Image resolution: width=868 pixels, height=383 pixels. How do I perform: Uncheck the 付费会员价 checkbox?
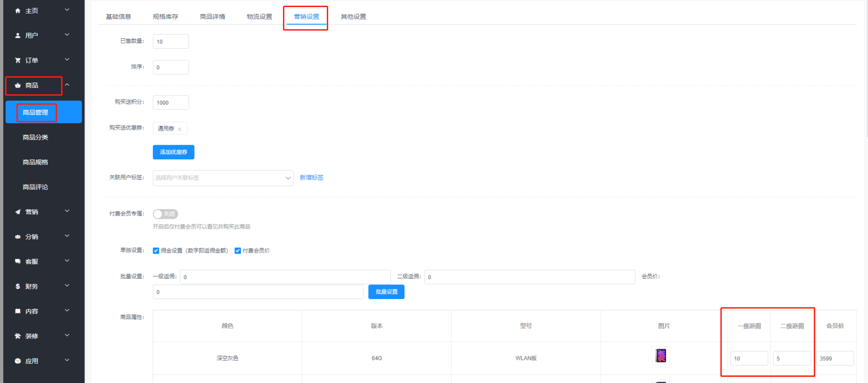238,251
